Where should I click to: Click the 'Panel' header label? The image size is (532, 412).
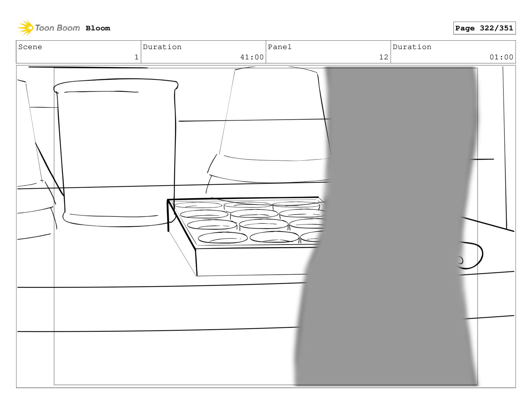point(280,47)
